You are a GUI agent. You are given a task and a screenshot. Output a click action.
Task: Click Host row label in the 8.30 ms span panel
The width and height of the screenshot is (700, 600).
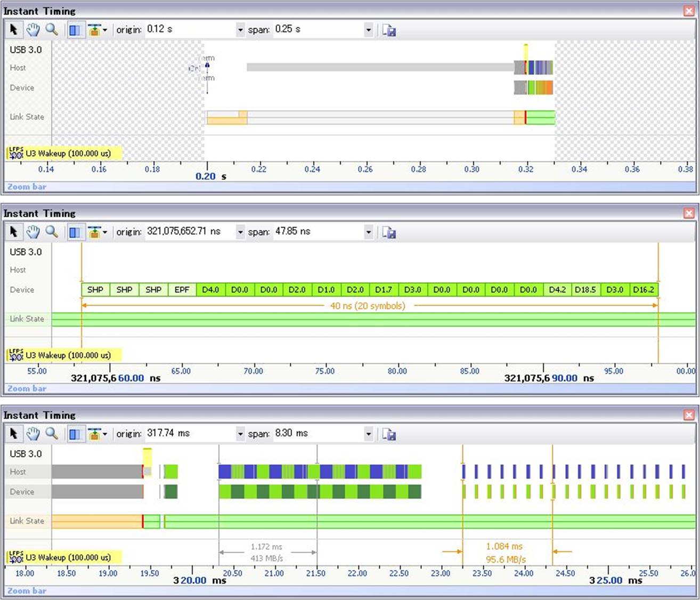pos(18,472)
